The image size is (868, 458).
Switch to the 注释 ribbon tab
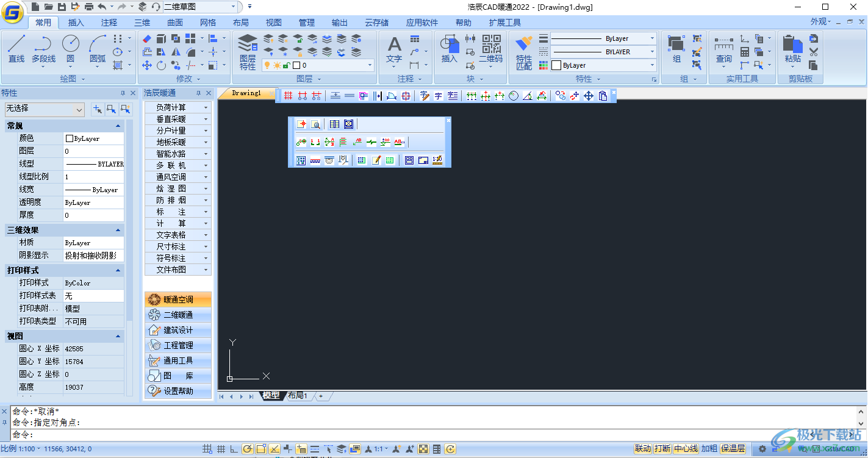coord(109,23)
